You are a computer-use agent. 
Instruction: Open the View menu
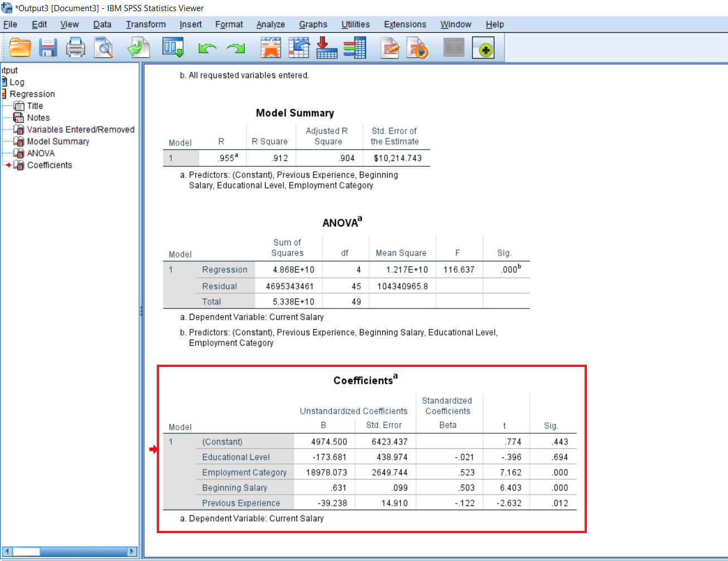pyautogui.click(x=69, y=25)
